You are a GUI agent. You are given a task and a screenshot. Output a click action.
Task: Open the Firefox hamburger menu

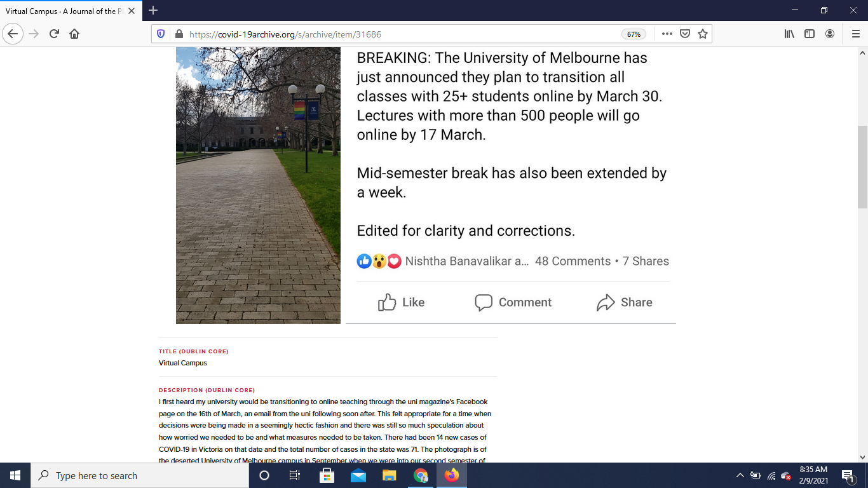click(855, 34)
